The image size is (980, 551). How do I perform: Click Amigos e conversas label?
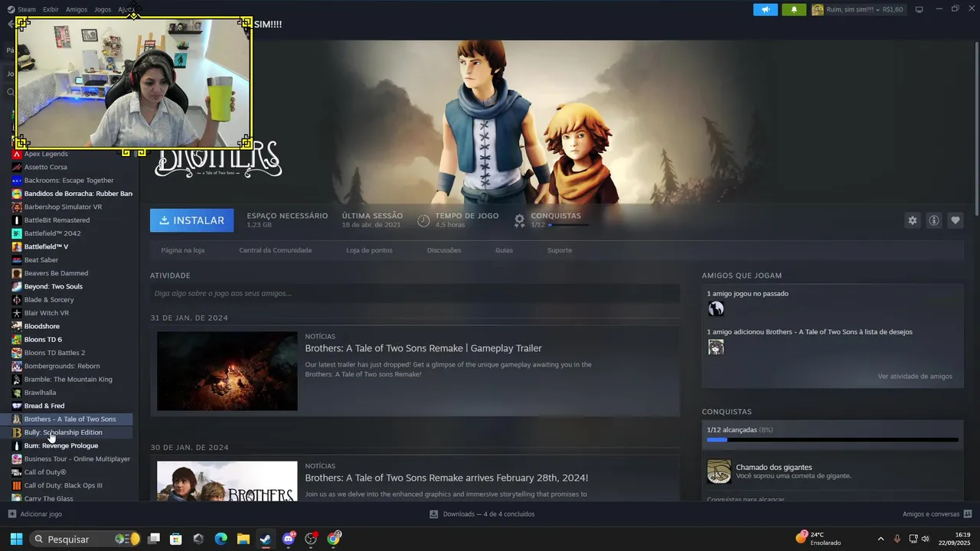(x=931, y=514)
